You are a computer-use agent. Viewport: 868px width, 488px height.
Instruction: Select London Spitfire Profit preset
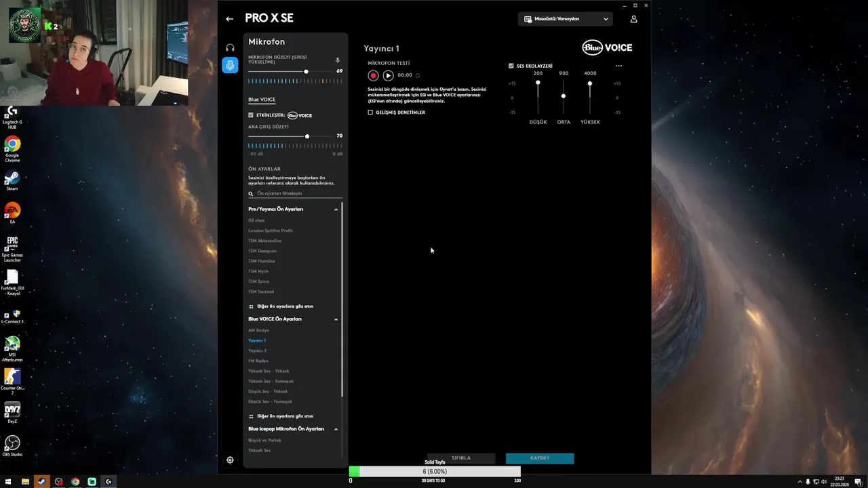tap(271, 230)
